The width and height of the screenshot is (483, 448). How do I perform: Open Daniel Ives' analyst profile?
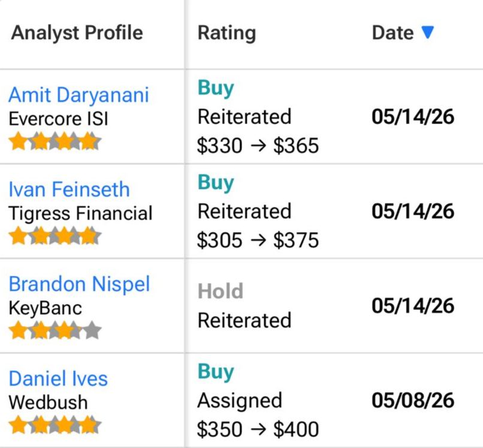pyautogui.click(x=58, y=378)
